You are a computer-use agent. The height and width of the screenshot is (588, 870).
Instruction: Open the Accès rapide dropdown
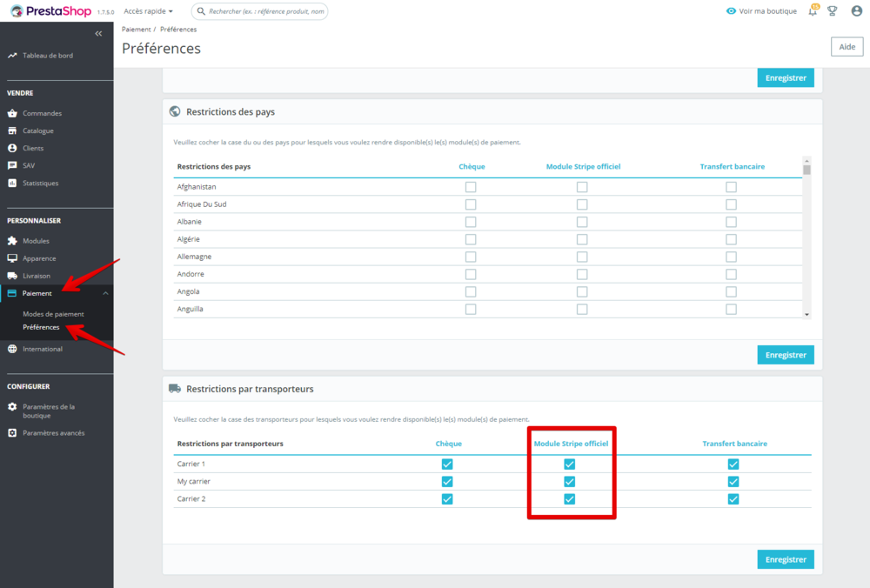click(148, 11)
